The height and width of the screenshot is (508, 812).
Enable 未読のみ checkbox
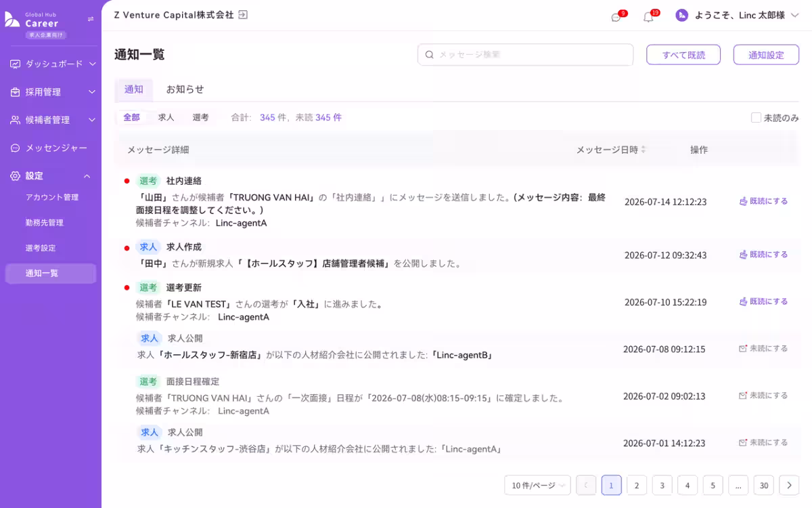click(x=756, y=118)
